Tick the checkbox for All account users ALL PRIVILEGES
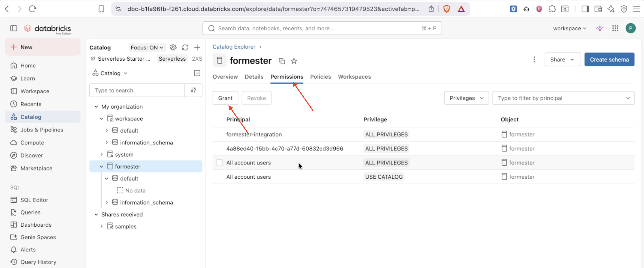This screenshot has width=644, height=268. [219, 163]
